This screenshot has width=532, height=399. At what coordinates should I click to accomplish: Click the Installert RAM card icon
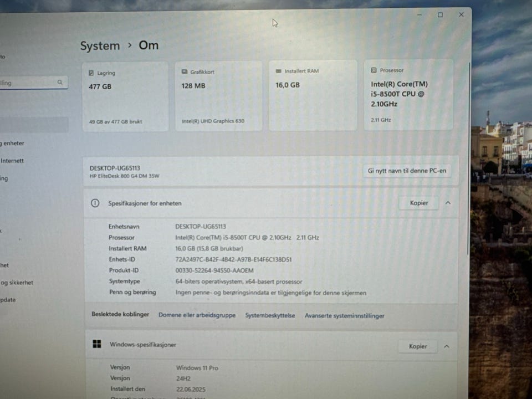279,71
